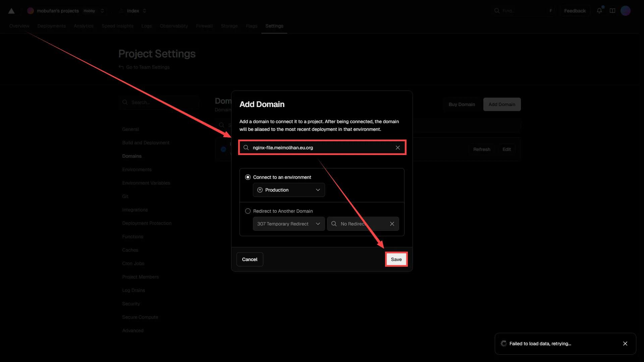Open the notifications bell
Image resolution: width=644 pixels, height=362 pixels.
(x=599, y=11)
